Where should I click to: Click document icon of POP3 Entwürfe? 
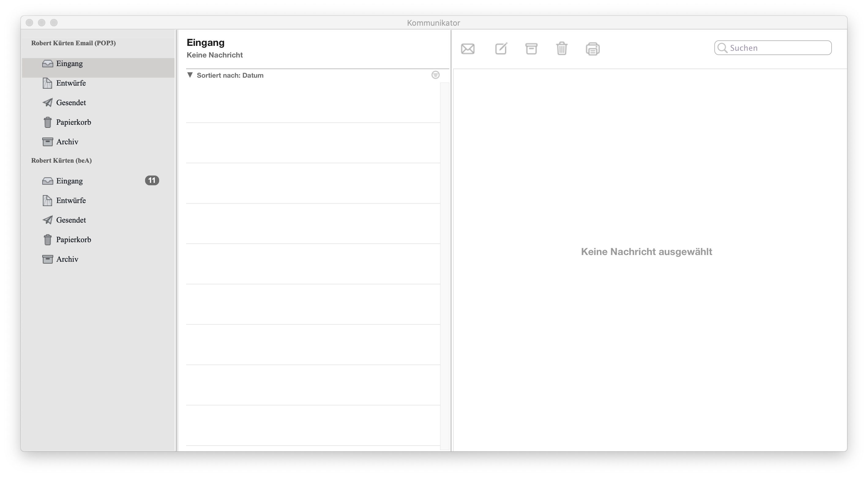pyautogui.click(x=47, y=83)
